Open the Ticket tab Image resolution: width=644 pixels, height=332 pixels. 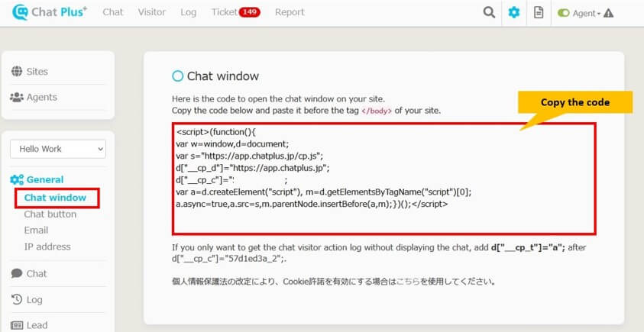tap(225, 12)
